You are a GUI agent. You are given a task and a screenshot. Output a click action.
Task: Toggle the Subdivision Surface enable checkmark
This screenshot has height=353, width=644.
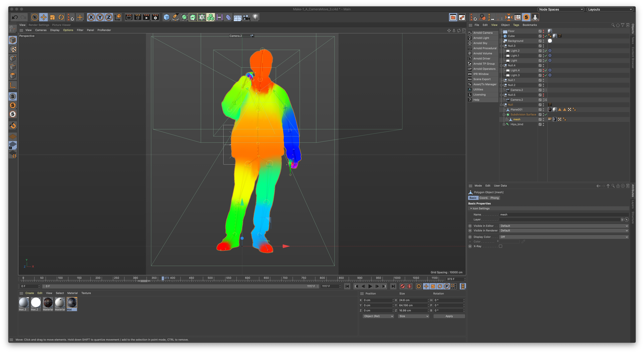[x=546, y=115]
